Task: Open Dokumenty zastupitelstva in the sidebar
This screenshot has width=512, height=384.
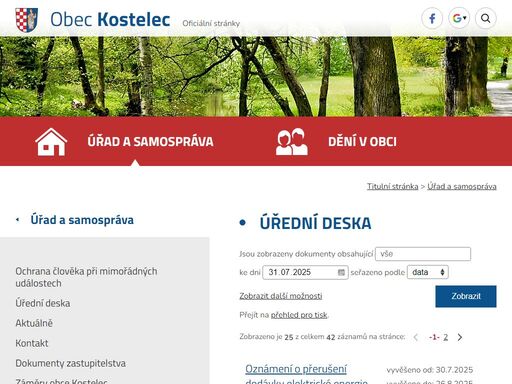Action: tap(71, 363)
